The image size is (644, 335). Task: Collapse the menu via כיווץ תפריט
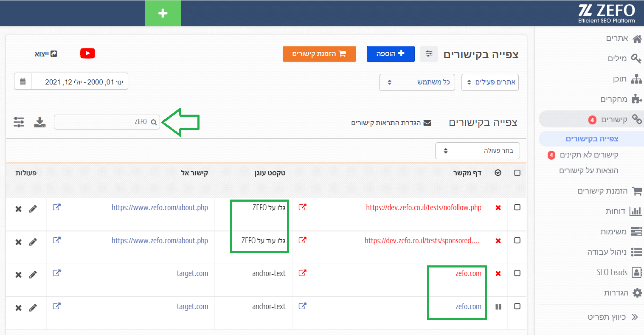click(614, 317)
